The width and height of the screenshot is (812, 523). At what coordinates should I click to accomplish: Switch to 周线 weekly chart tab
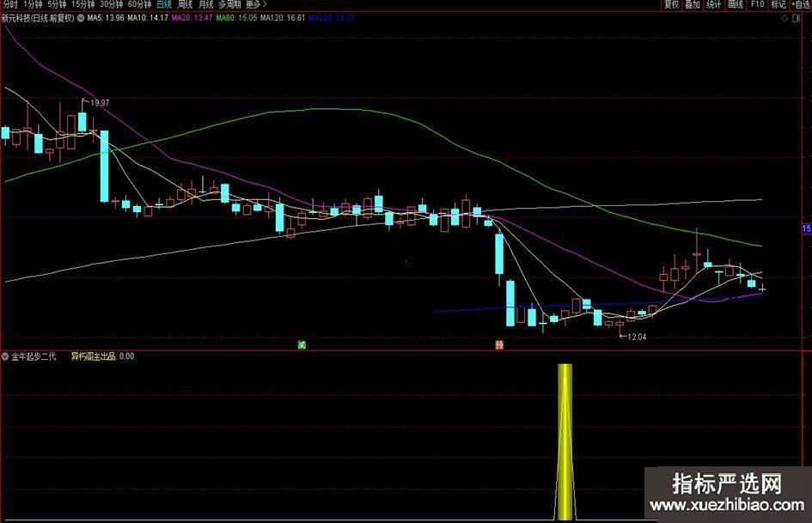tap(186, 4)
